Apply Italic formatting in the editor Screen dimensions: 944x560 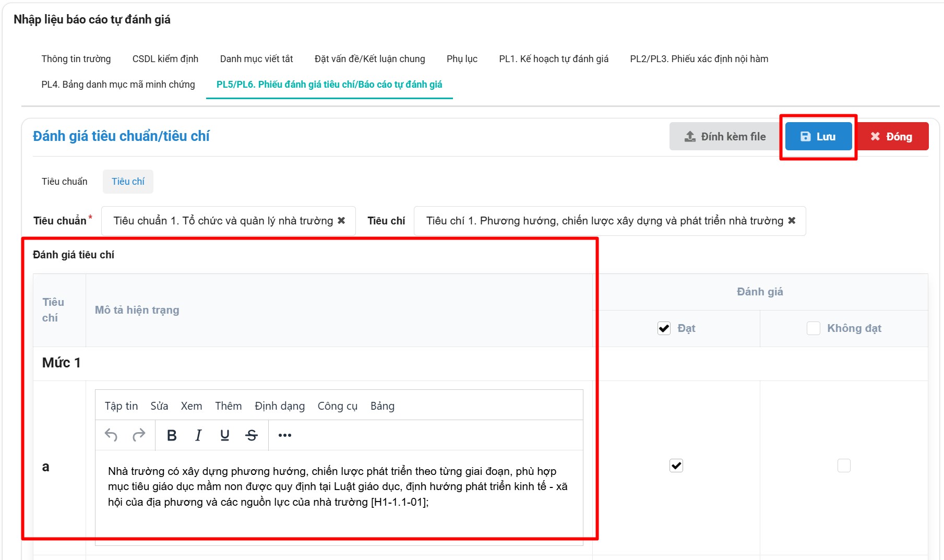[x=198, y=435]
